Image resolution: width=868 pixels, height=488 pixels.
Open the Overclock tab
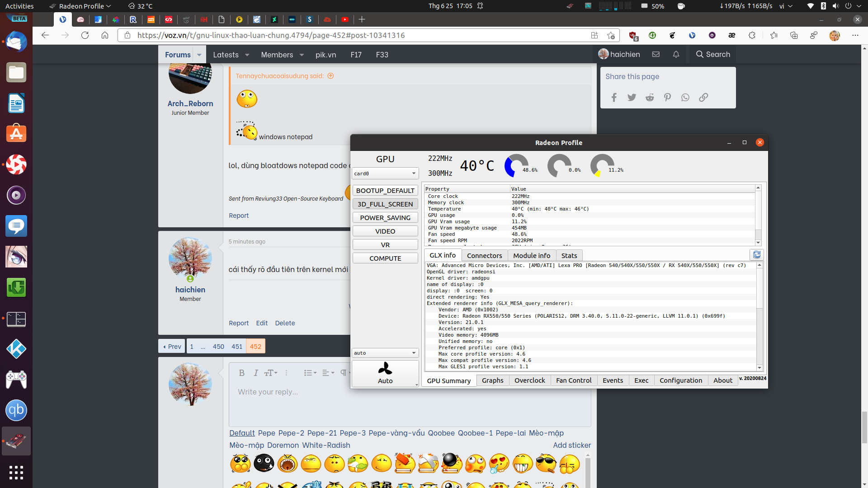[529, 380]
